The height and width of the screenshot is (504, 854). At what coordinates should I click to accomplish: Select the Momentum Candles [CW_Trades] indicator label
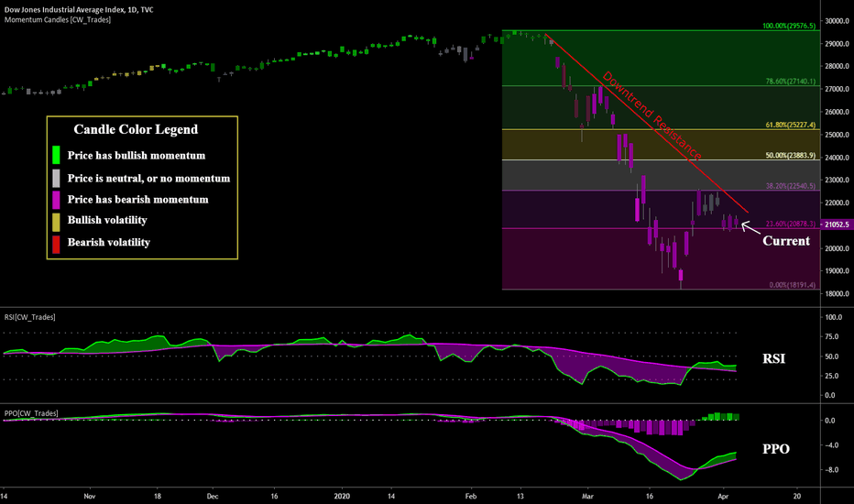58,19
